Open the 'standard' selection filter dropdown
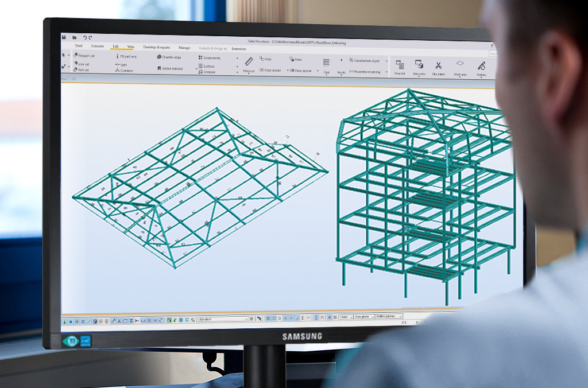Screen dimensions: 588x388 point(246,318)
